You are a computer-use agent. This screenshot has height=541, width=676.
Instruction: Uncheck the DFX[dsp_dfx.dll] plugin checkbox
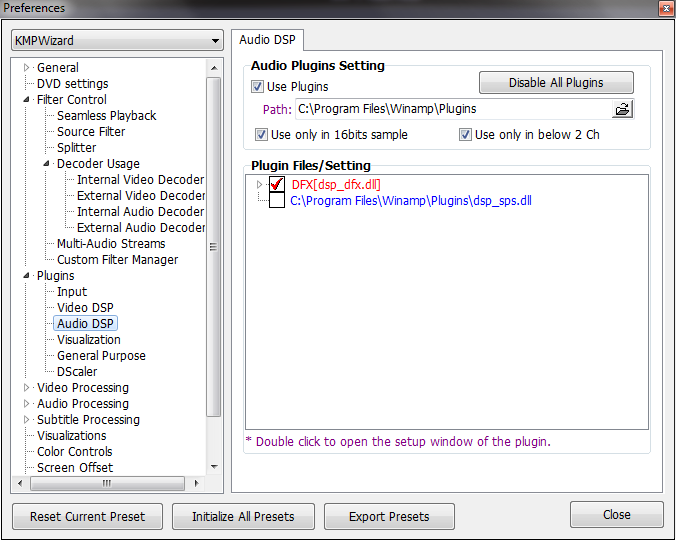pyautogui.click(x=277, y=185)
